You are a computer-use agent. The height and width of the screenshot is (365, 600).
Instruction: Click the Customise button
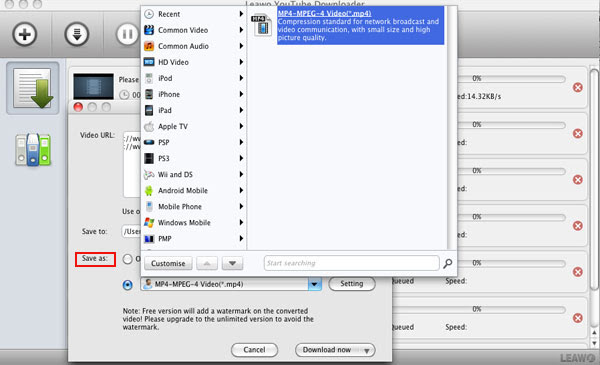168,263
